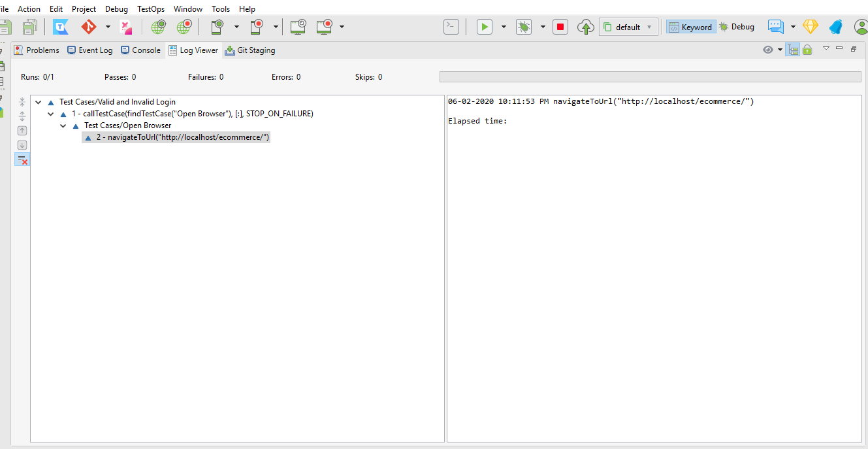868x449 pixels.
Task: Switch to the Debug perspective
Action: click(737, 27)
